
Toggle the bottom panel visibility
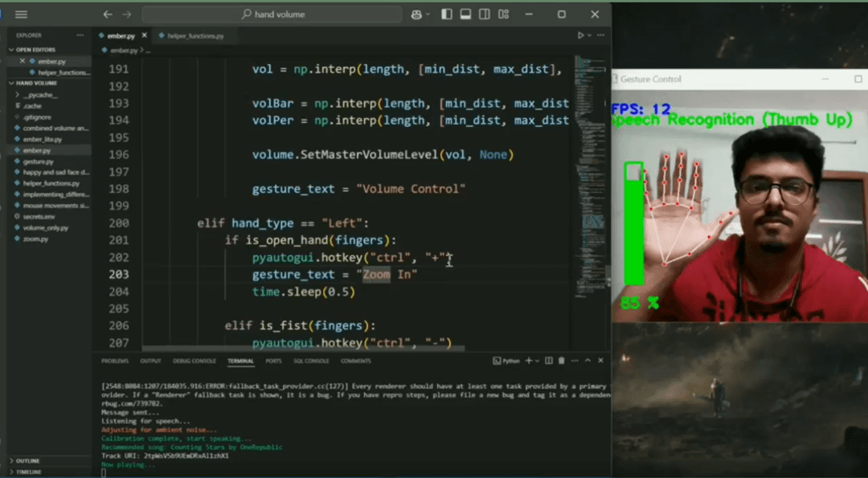[465, 15]
